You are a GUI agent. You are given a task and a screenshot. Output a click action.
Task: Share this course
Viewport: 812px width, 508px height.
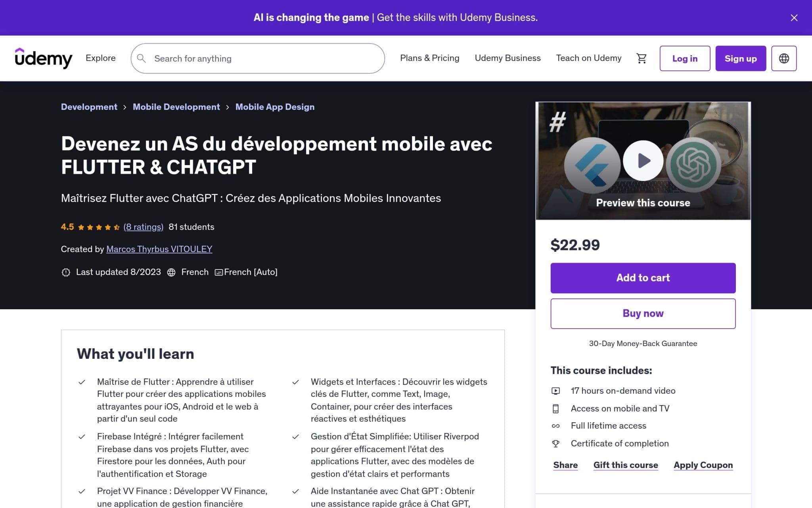pyautogui.click(x=565, y=465)
